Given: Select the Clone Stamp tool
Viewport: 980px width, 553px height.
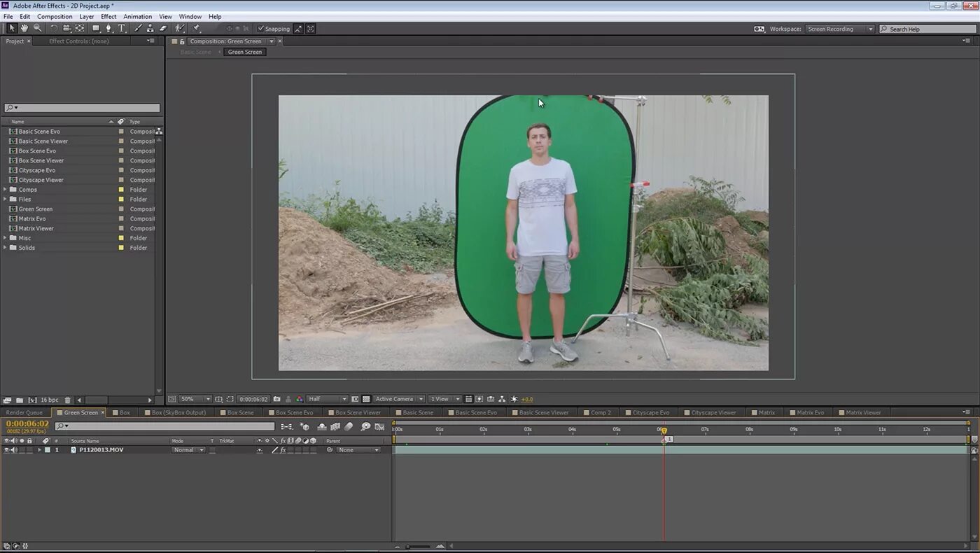Looking at the screenshot, I should click(150, 29).
